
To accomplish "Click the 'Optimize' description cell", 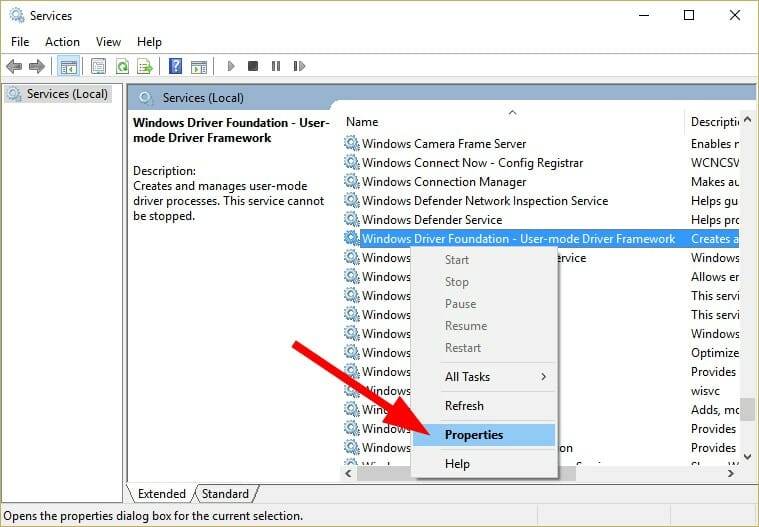I will pos(715,353).
